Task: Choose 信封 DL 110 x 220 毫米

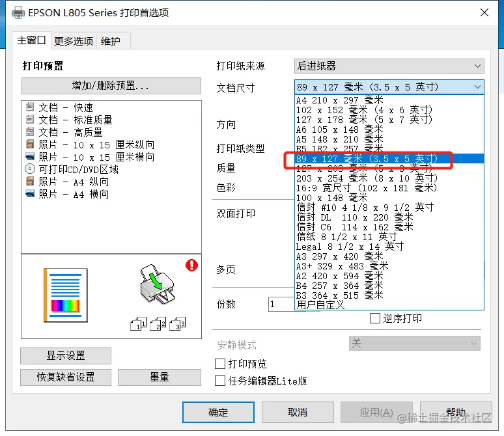Action: (389, 217)
